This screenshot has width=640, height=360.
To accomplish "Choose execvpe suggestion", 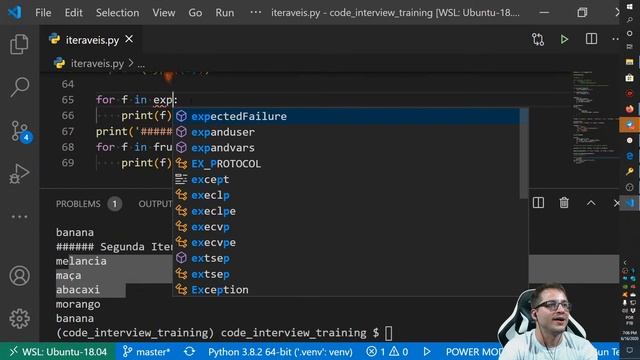I will click(x=346, y=242).
